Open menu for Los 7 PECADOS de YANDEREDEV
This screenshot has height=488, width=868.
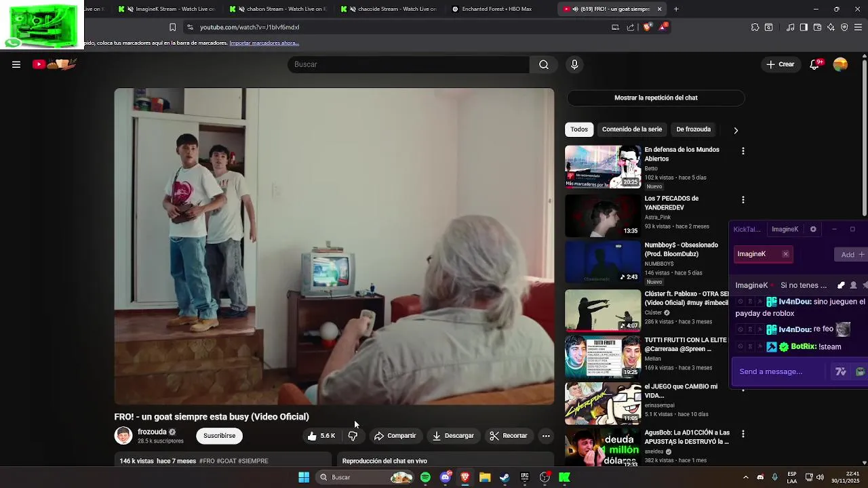tap(743, 200)
